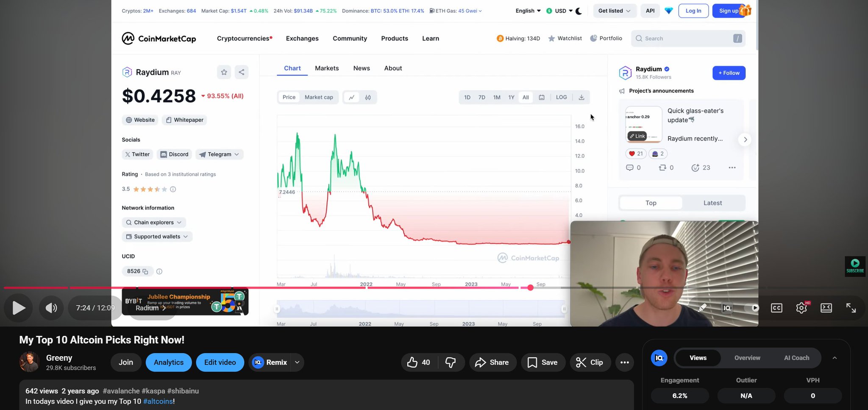The height and width of the screenshot is (410, 868).
Task: Show next project announcement arrow
Action: point(745,139)
